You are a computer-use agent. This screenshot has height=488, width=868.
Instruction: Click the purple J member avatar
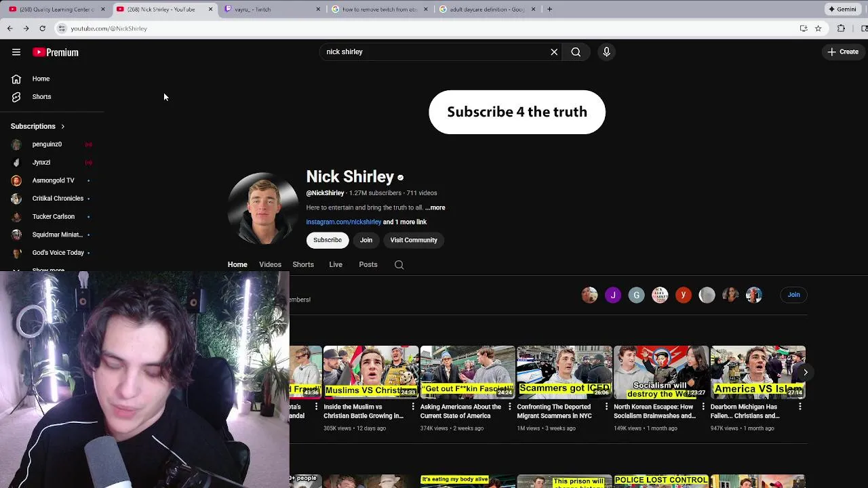point(613,295)
